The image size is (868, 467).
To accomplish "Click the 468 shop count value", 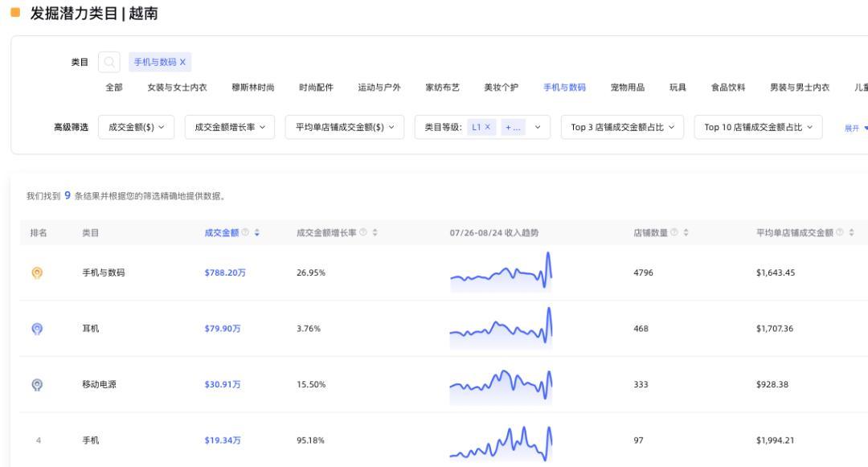I will (x=641, y=329).
